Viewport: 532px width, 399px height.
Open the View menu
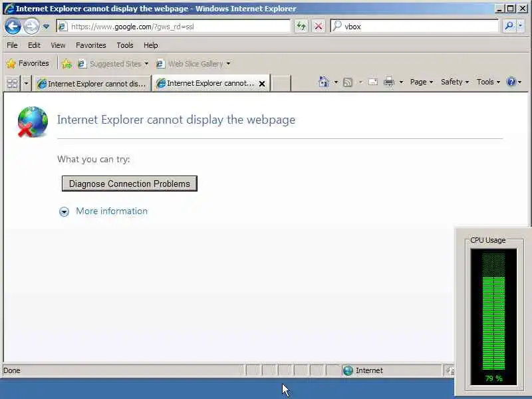coord(58,45)
